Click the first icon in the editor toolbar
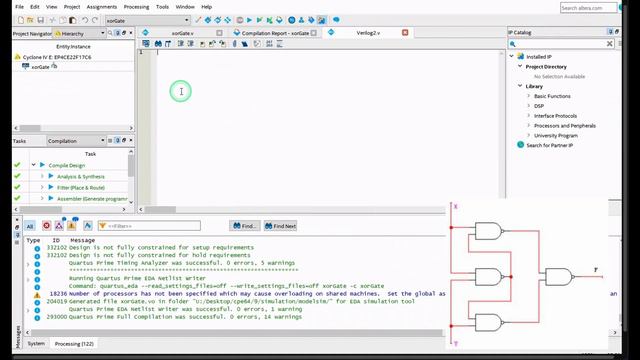This screenshot has height=360, width=640. (x=146, y=44)
